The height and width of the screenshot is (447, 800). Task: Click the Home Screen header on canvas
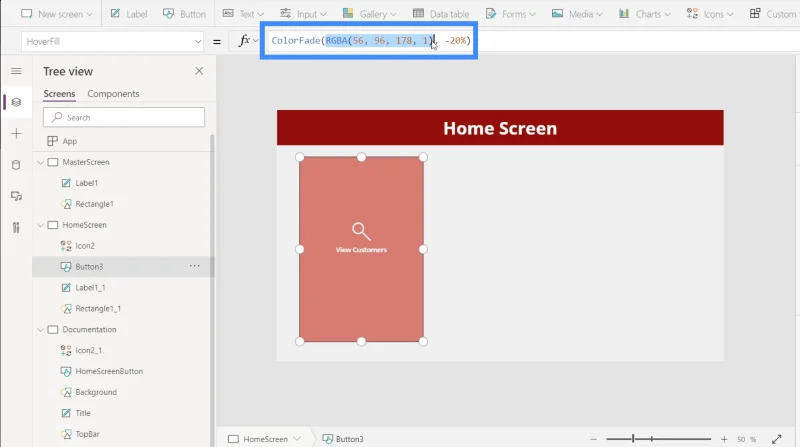click(x=500, y=128)
